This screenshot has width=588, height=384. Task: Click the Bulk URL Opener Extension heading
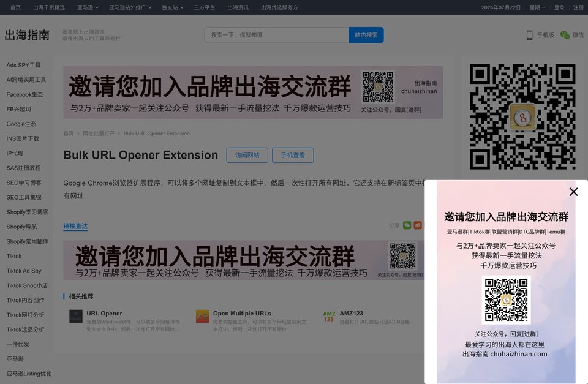[x=141, y=155]
